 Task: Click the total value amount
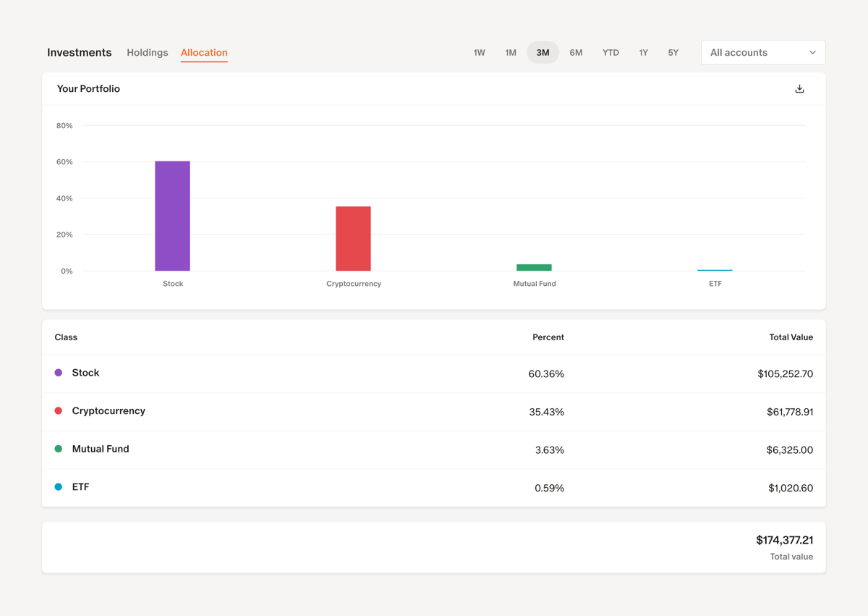coord(786,540)
